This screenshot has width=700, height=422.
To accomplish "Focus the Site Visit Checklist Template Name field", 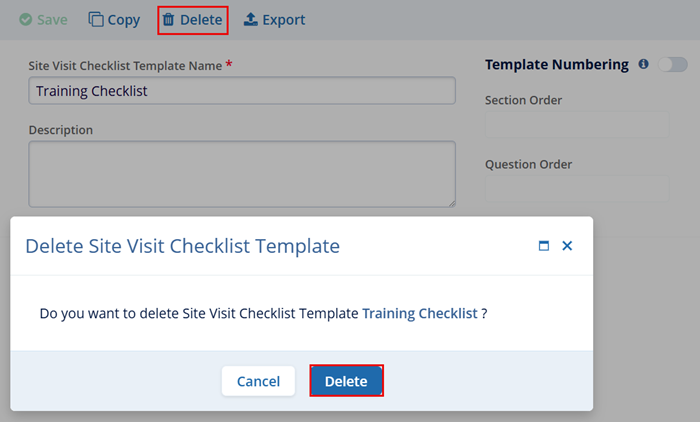I will 241,91.
